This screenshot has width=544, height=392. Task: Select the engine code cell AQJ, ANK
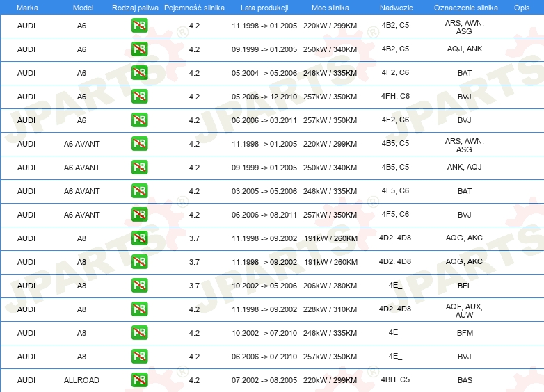(x=465, y=49)
